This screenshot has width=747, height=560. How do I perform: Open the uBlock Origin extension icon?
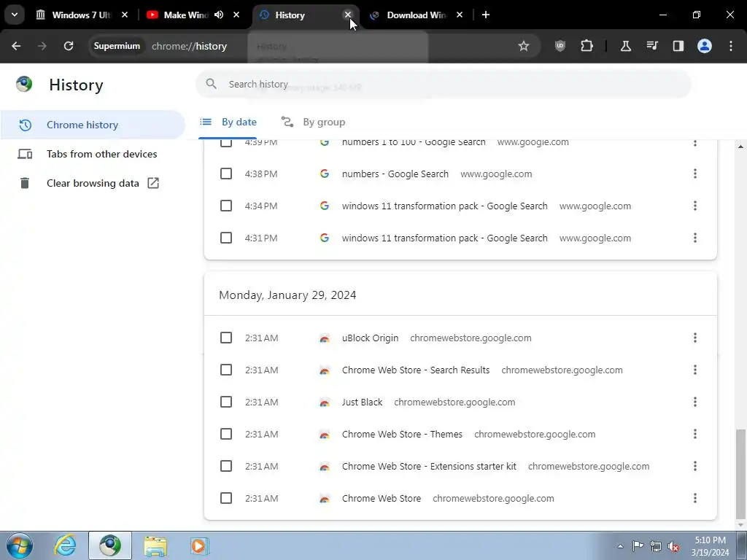tap(560, 46)
